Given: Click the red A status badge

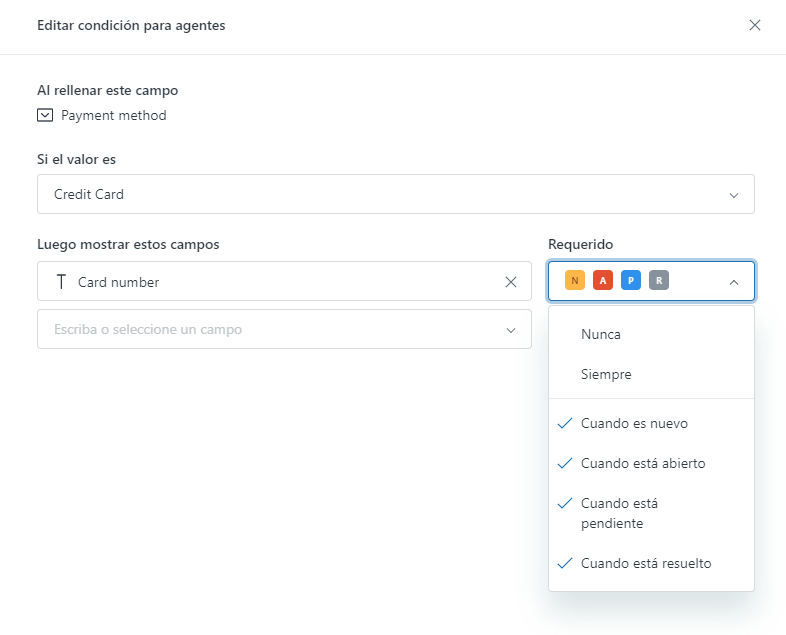Looking at the screenshot, I should pos(602,281).
